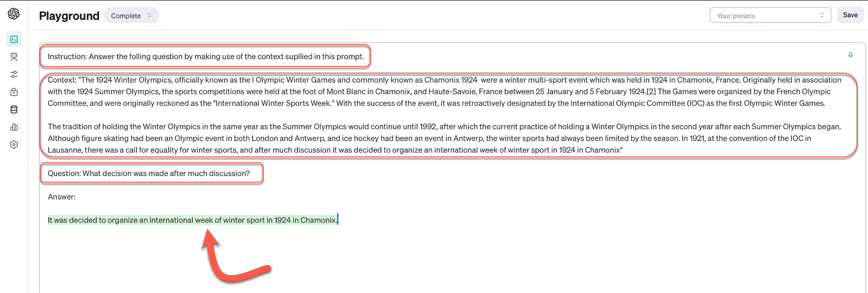Open the Your presets dropdown
This screenshot has height=293, width=868.
(770, 15)
